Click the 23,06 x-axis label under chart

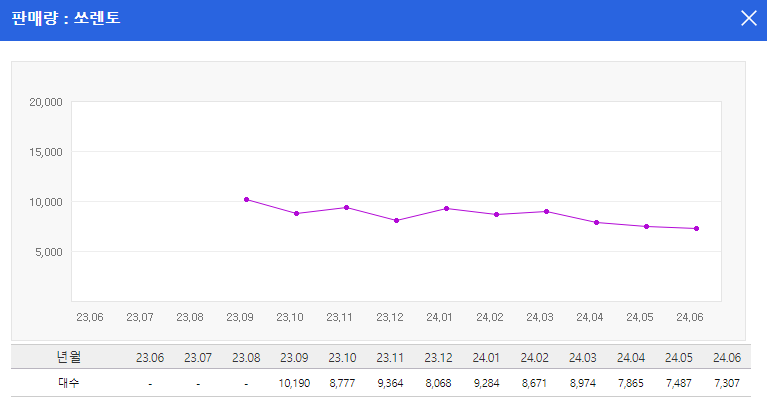[x=90, y=317]
